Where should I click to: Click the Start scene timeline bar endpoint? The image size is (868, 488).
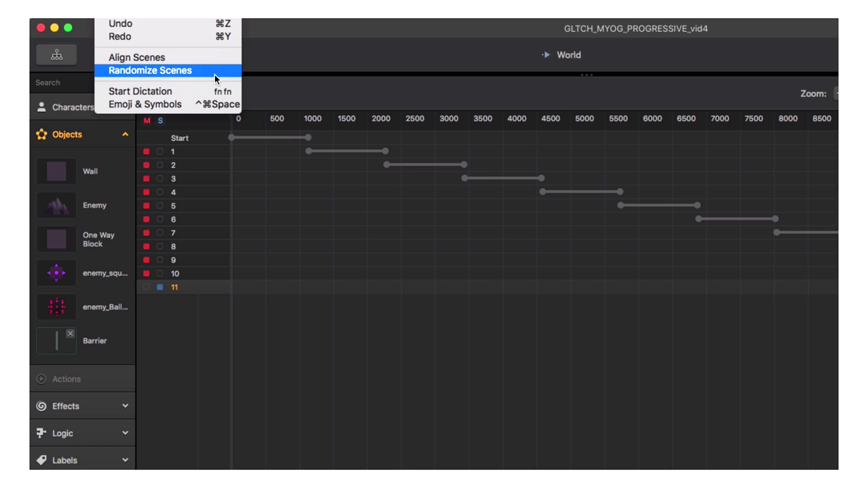pyautogui.click(x=308, y=138)
